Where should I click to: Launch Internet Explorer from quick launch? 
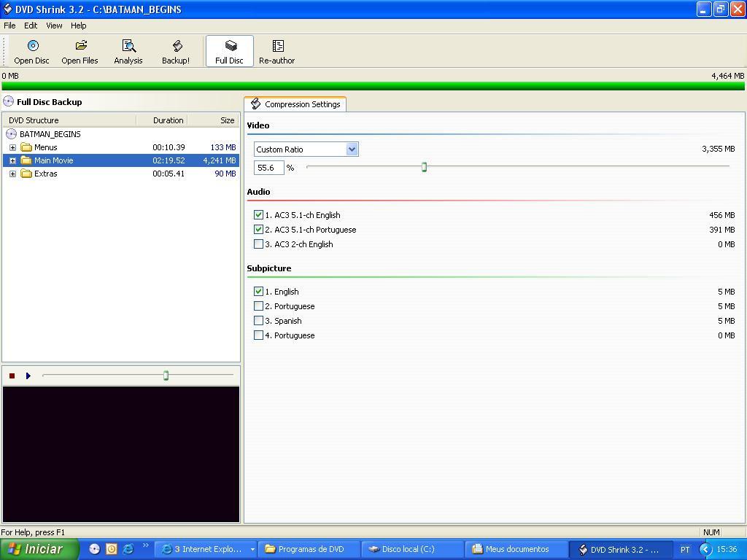pos(128,549)
